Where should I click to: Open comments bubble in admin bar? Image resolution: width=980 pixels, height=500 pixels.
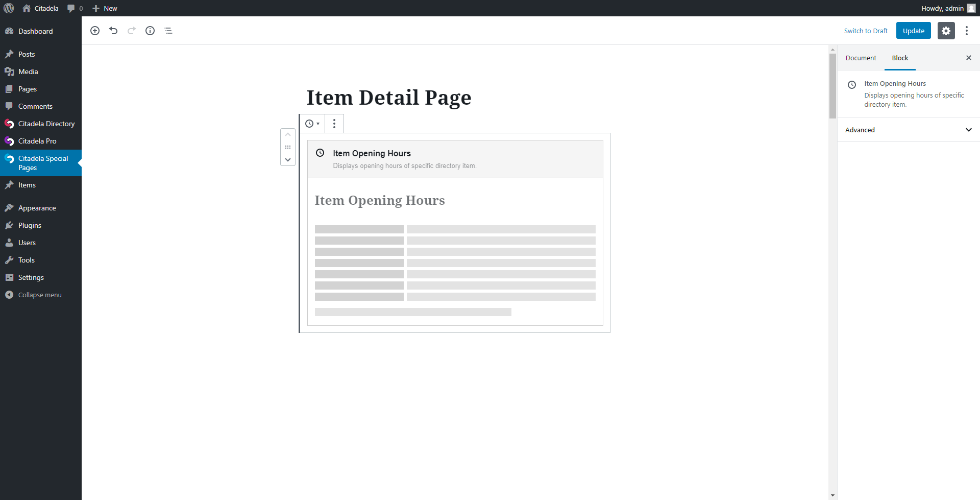pyautogui.click(x=75, y=8)
